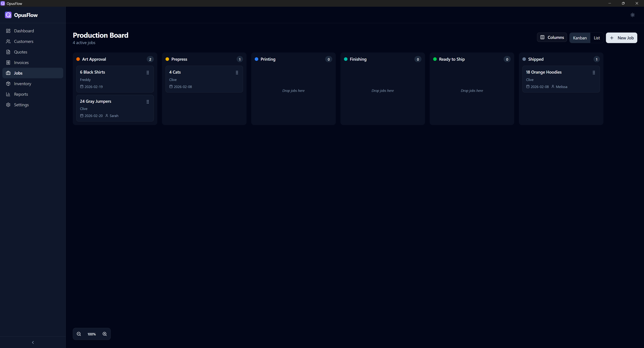Click the orange Art Approval status dot
This screenshot has height=348, width=644.
(78, 59)
